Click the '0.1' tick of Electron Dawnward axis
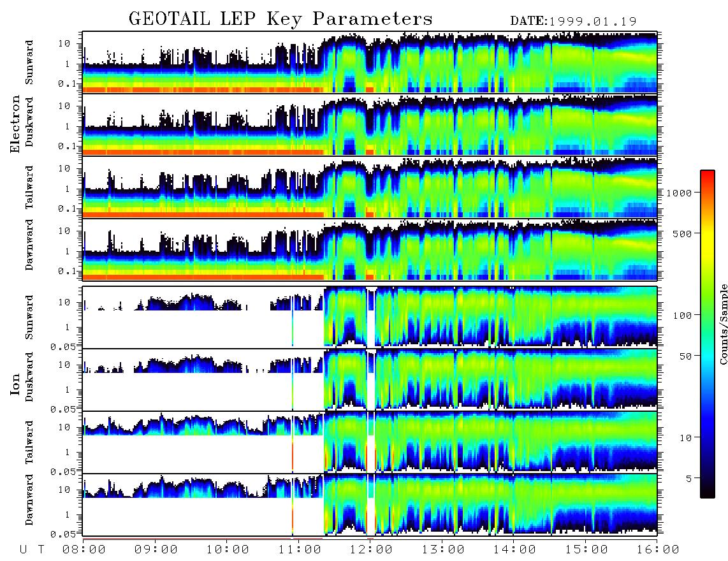The width and height of the screenshot is (728, 561). coord(67,271)
